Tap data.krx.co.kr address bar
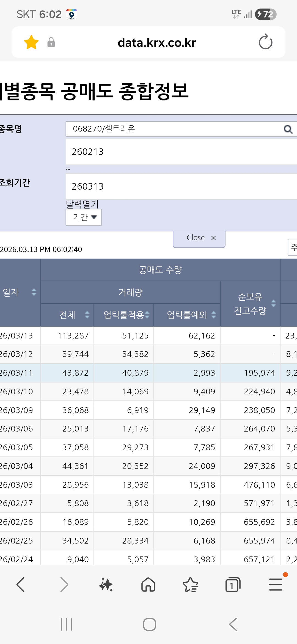297x644 pixels. (157, 43)
